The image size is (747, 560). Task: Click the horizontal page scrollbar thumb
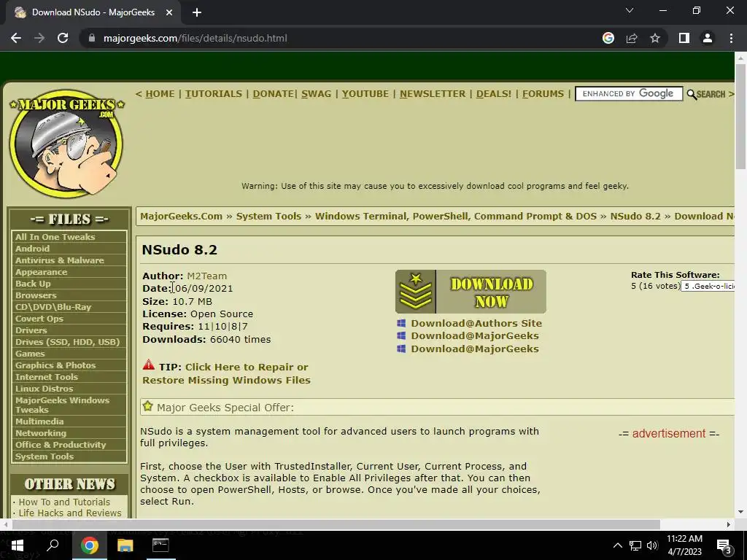coord(336,524)
